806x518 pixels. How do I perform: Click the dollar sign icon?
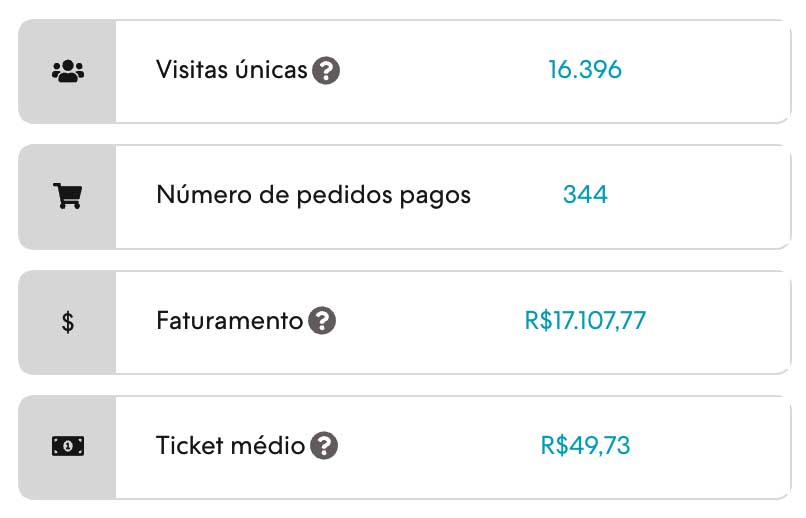67,322
